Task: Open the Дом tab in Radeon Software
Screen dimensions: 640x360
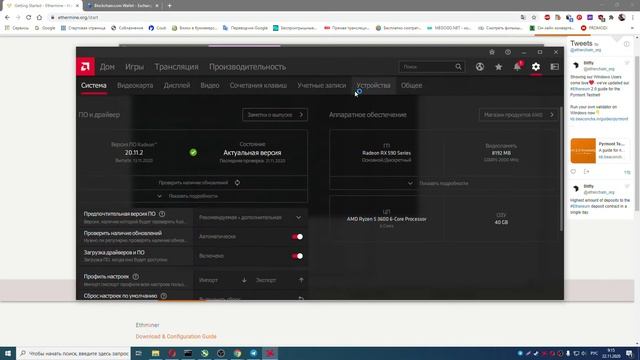Action: pyautogui.click(x=107, y=67)
